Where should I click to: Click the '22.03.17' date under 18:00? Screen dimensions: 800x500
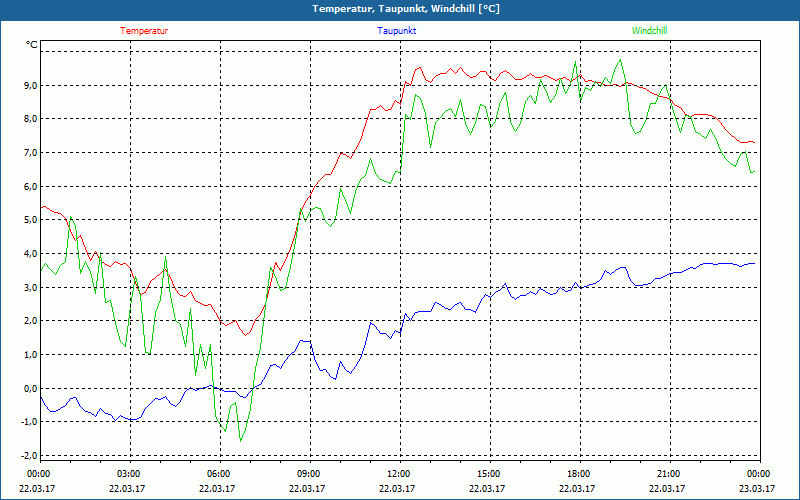(x=577, y=488)
